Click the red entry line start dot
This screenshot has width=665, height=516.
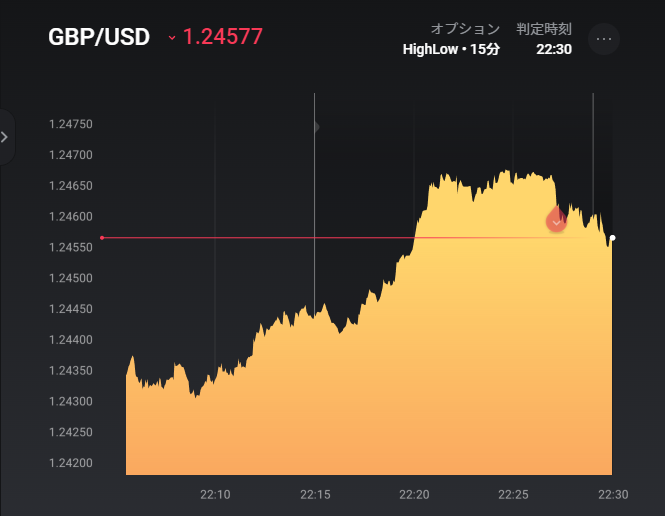click(x=102, y=238)
